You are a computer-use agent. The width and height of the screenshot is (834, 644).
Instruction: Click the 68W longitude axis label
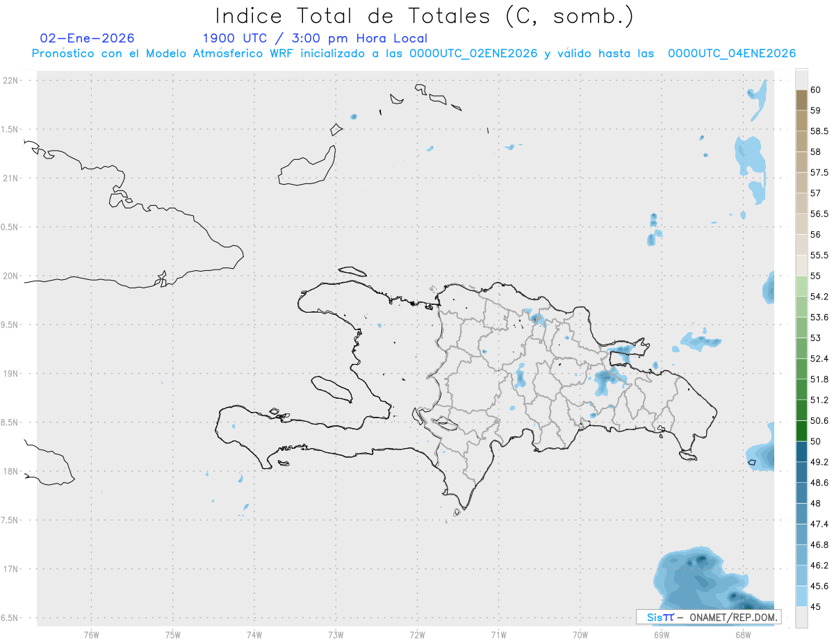(743, 635)
